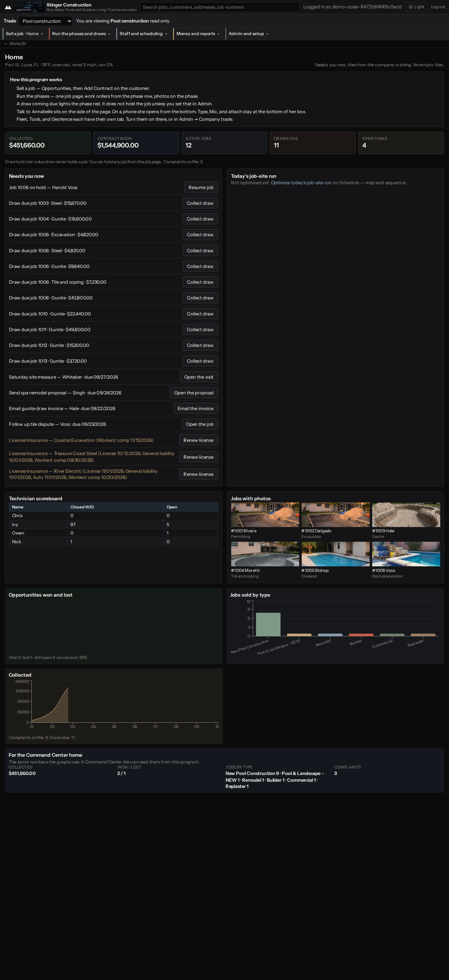
Task: Expand the Words (9) section
Action: (15, 44)
